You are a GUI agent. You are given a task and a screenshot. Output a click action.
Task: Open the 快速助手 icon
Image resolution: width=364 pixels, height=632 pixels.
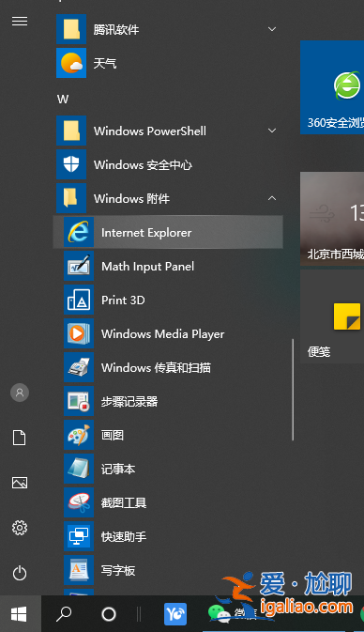pos(79,537)
